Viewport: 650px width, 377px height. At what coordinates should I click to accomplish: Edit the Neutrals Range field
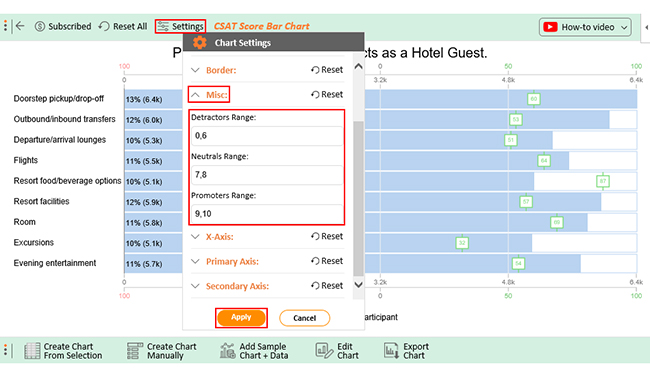267,175
